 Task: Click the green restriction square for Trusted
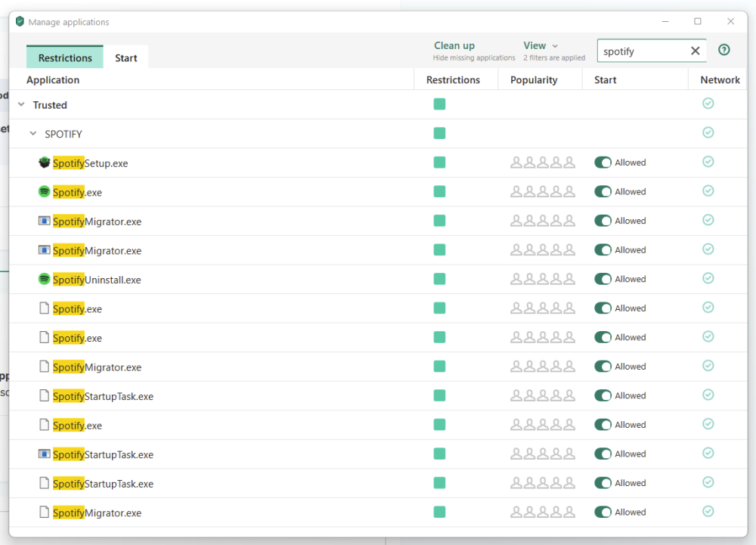pyautogui.click(x=439, y=104)
